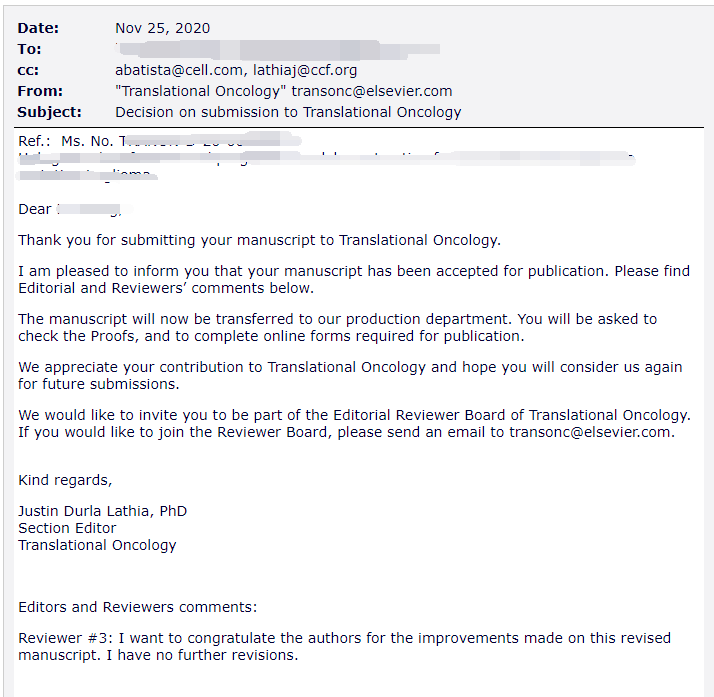Viewport: 714px width, 697px height.
Task: Click transonc@elsevier.com in the From field
Action: (x=372, y=91)
